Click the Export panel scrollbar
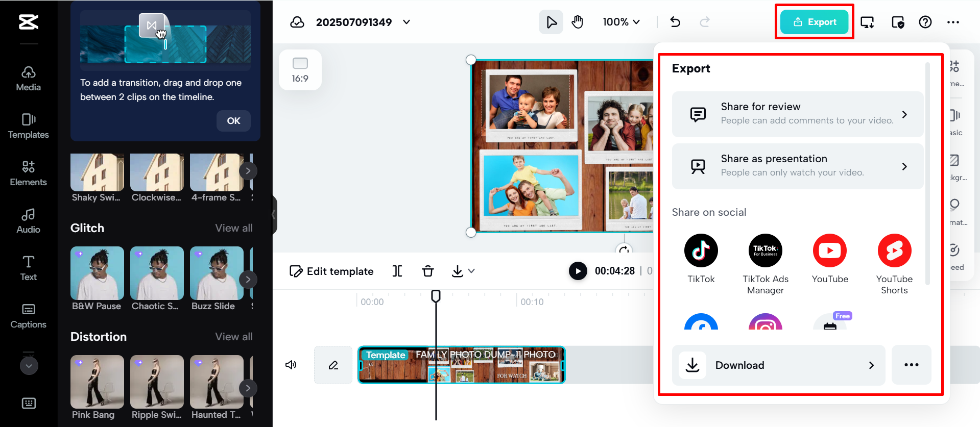The height and width of the screenshot is (427, 980). click(x=927, y=173)
